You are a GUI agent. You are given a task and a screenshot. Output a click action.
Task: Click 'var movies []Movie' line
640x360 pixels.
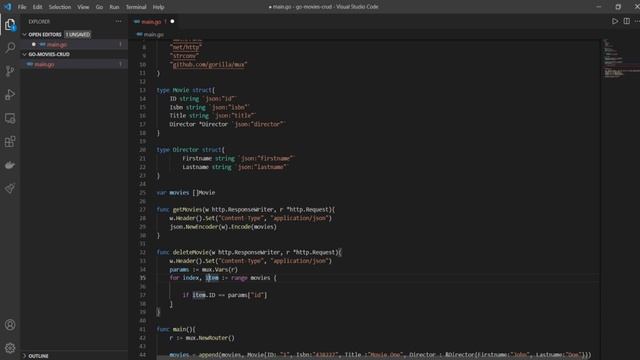(x=186, y=193)
